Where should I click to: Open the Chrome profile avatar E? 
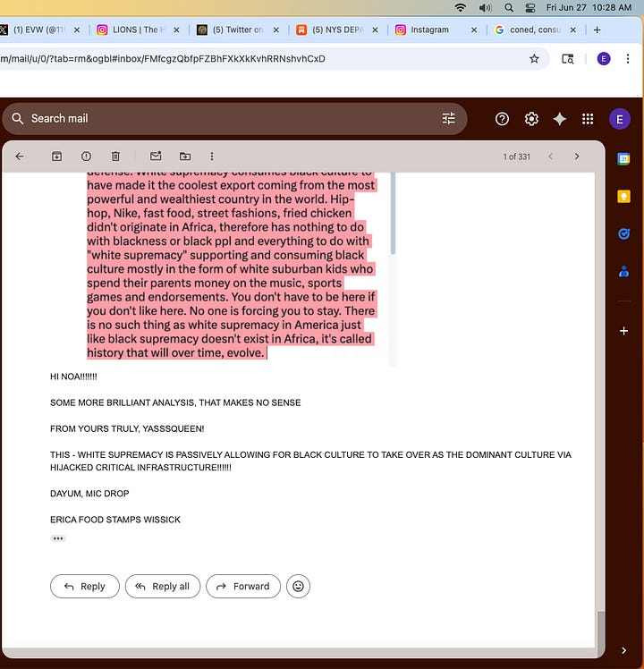(604, 59)
